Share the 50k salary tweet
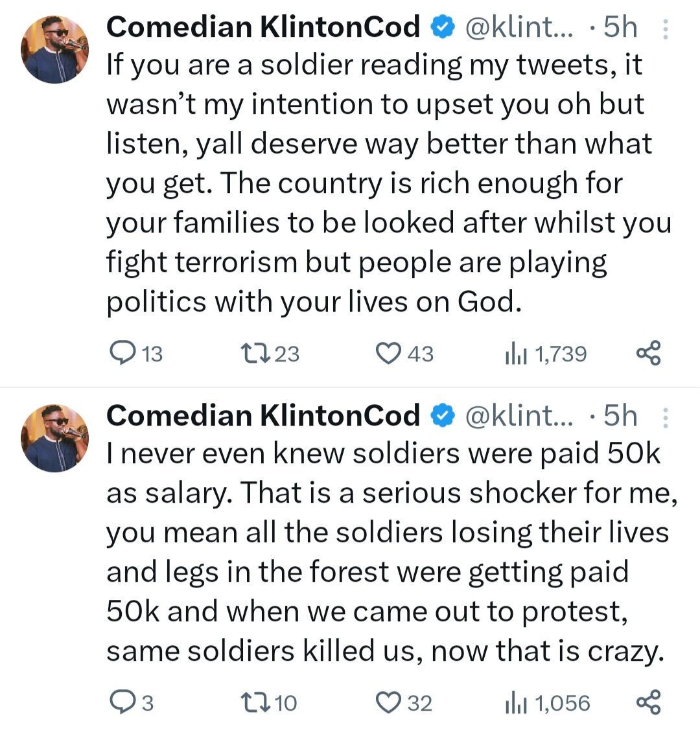Screen dimensions: 700x734 [x=648, y=702]
